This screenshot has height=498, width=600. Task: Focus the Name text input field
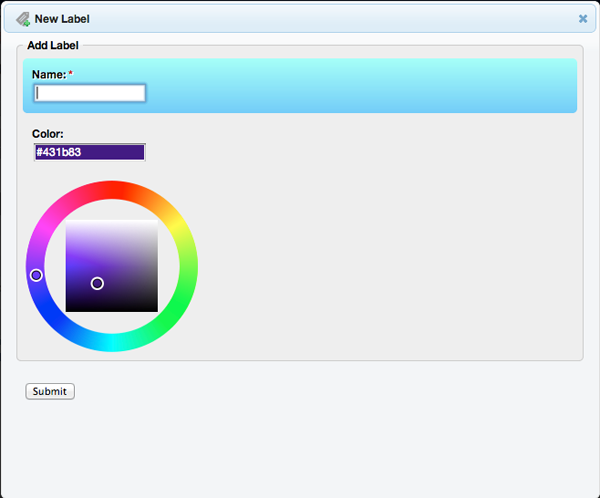(90, 93)
